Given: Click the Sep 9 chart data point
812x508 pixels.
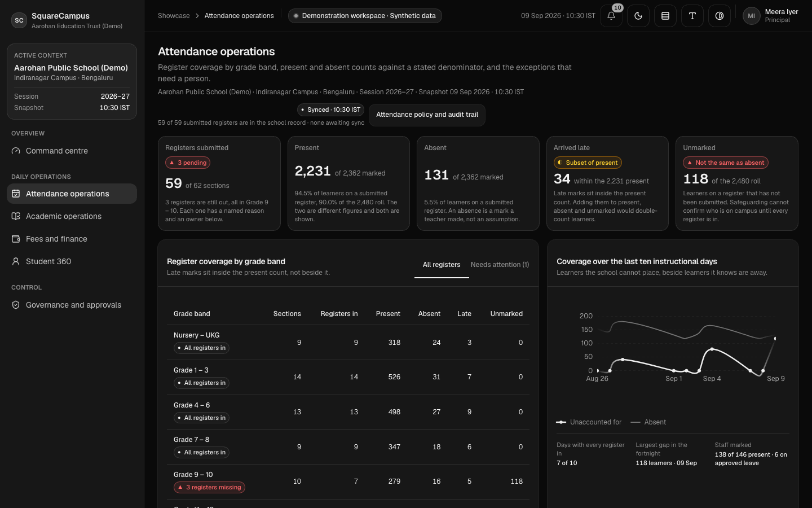Looking at the screenshot, I should (775, 338).
